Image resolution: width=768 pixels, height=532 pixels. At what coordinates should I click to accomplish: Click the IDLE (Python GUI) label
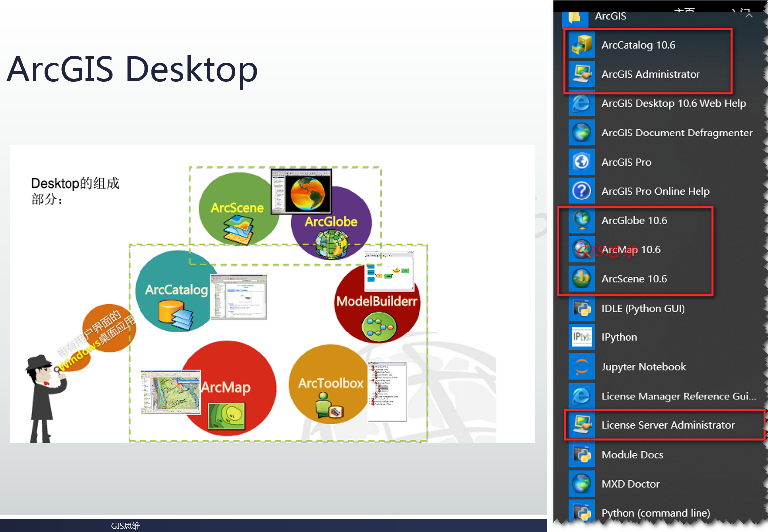click(643, 309)
